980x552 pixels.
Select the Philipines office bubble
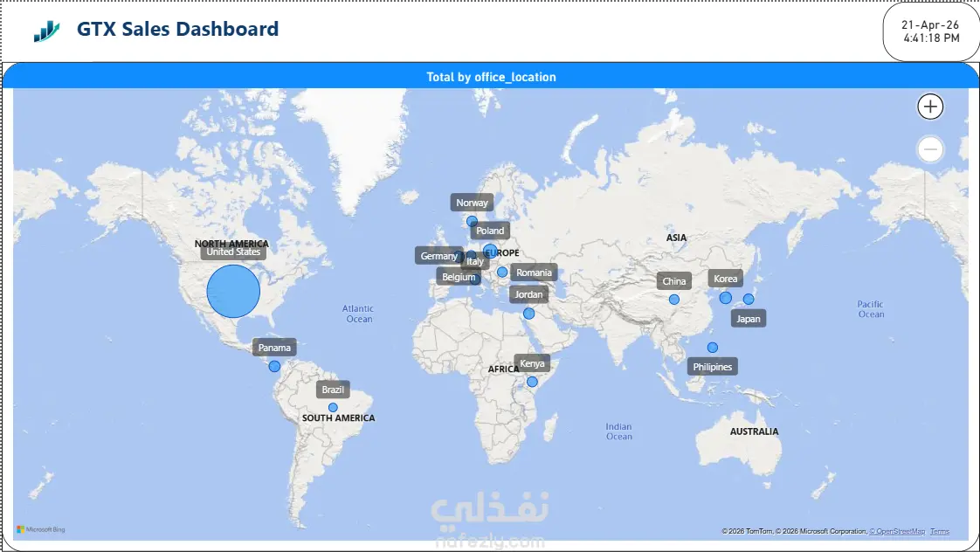coord(713,348)
